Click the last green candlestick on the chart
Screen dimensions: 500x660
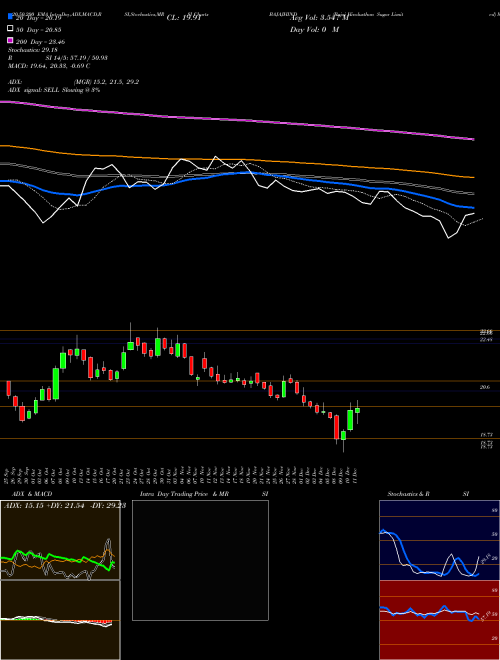(357, 410)
